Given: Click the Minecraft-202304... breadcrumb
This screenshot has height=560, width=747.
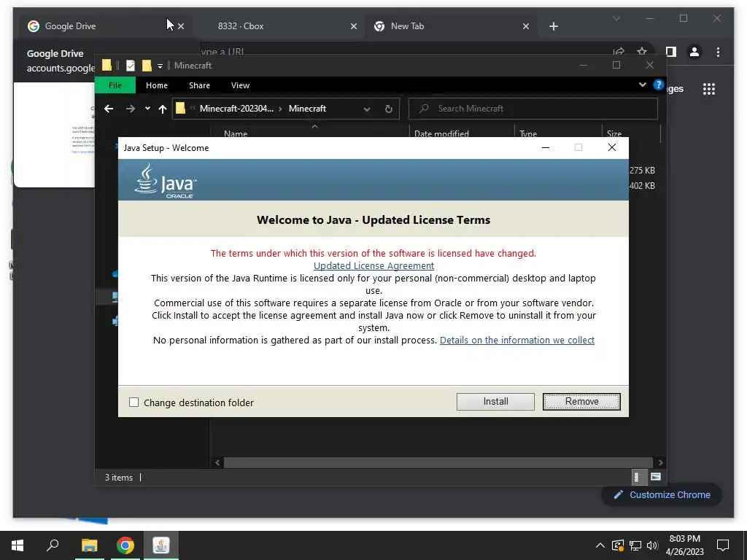Looking at the screenshot, I should pyautogui.click(x=236, y=109).
